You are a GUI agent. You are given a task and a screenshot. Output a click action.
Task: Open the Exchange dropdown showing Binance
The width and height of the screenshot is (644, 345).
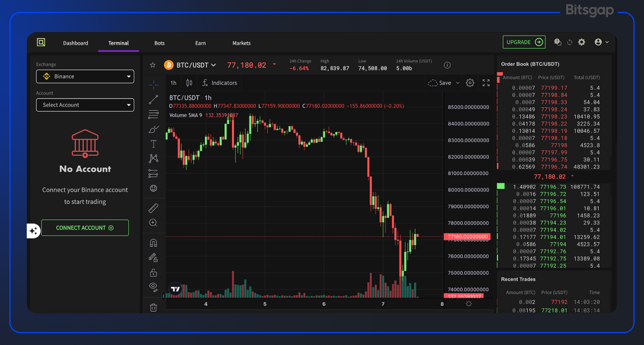pos(85,76)
